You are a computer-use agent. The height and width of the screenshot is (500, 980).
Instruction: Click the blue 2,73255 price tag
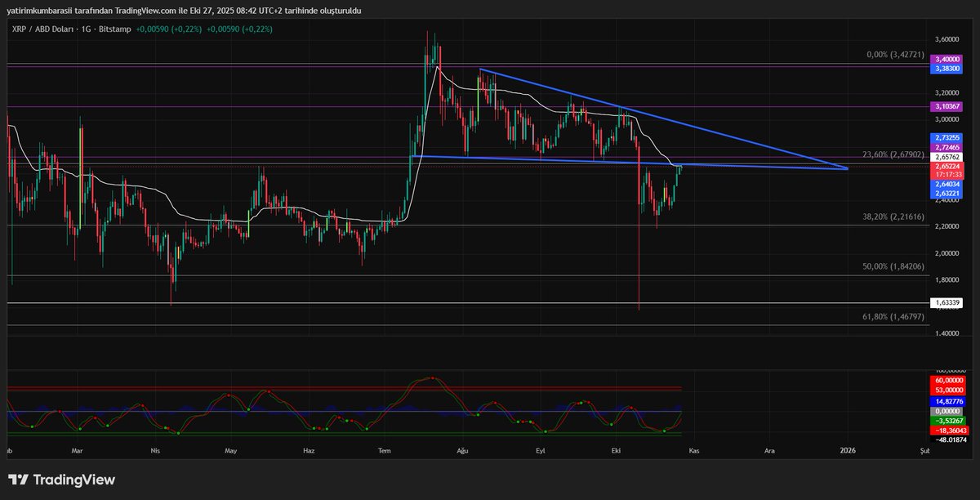pyautogui.click(x=948, y=138)
